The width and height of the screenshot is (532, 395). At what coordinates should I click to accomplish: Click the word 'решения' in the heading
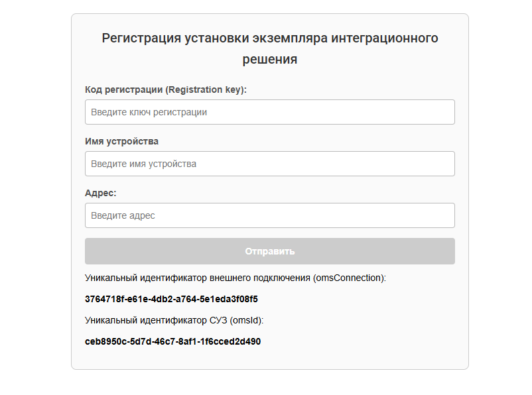[x=269, y=60]
